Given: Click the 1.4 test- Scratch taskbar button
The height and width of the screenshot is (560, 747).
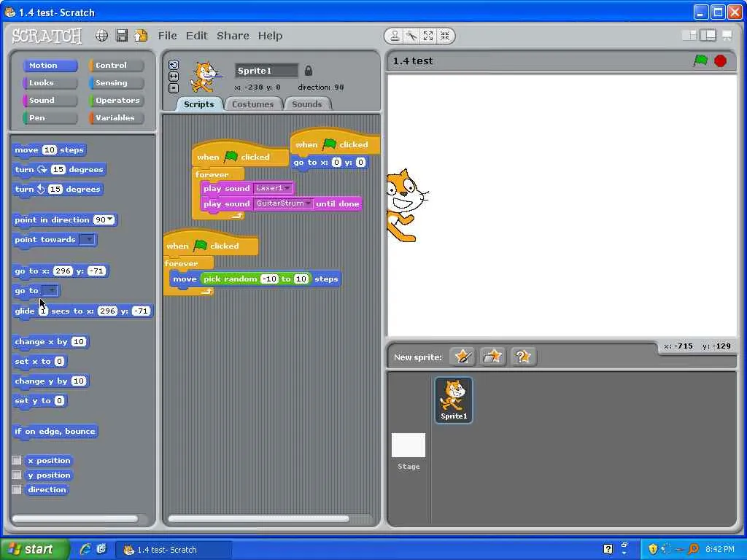Looking at the screenshot, I should point(174,550).
